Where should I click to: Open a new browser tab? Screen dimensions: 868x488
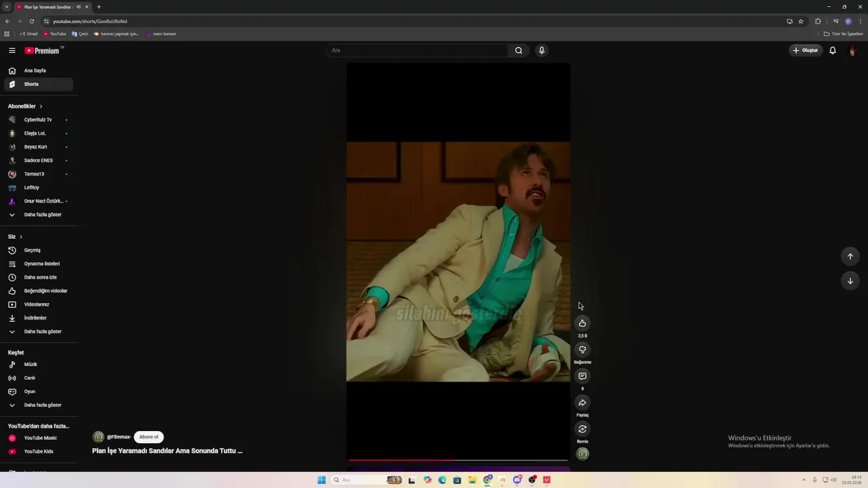click(98, 7)
